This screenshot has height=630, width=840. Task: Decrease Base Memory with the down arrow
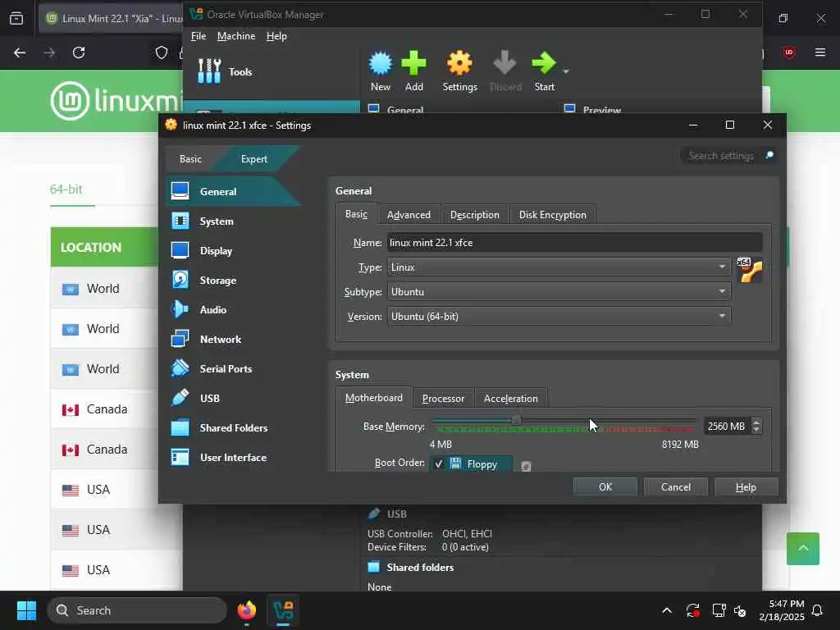[x=756, y=430]
